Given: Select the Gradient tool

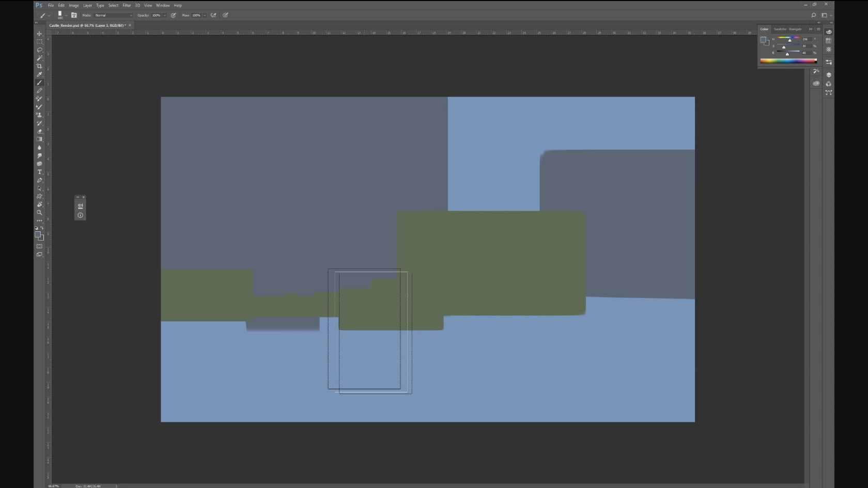Looking at the screenshot, I should click(39, 139).
